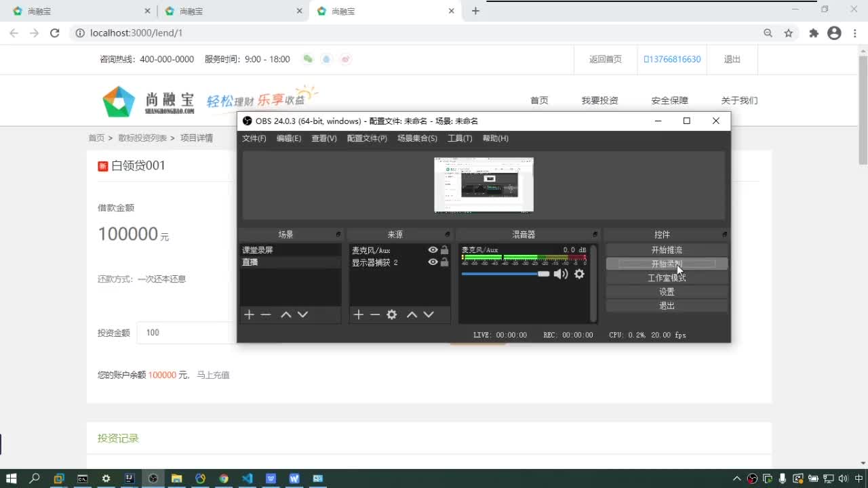Open 关于我们 nav item on website
The width and height of the screenshot is (868, 488).
coord(739,100)
